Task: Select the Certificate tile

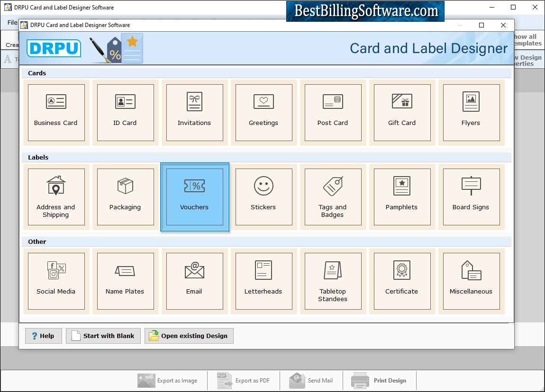Action: [402, 281]
